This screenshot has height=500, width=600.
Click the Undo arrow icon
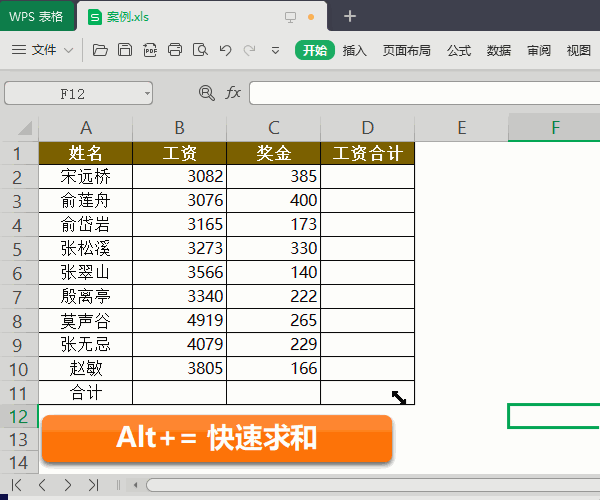(225, 50)
